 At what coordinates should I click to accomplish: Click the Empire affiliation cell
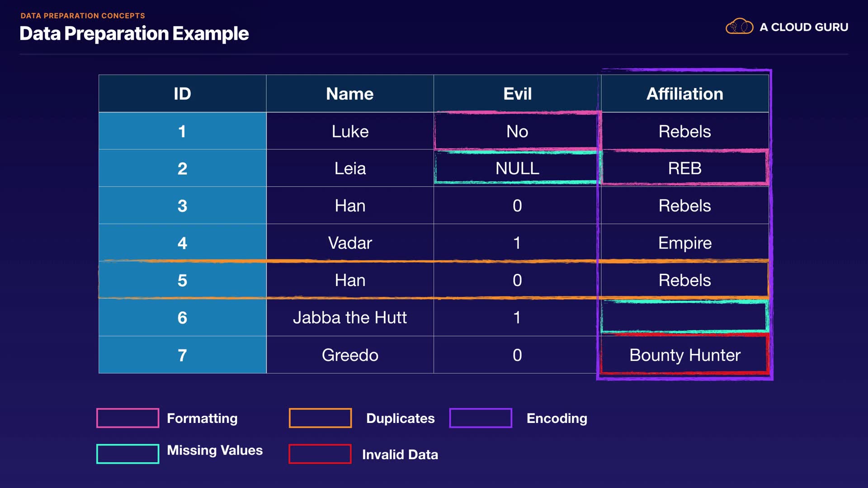click(684, 243)
